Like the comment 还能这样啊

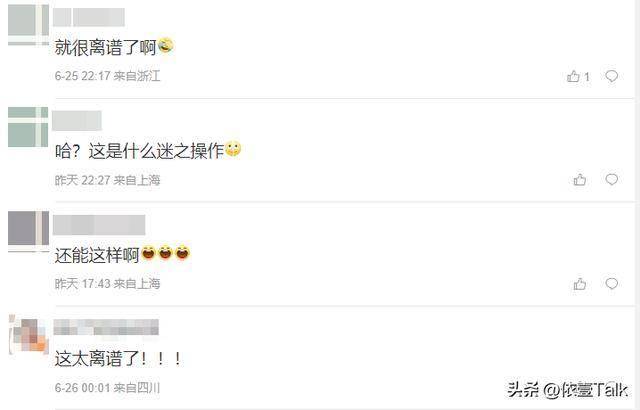[x=580, y=284]
